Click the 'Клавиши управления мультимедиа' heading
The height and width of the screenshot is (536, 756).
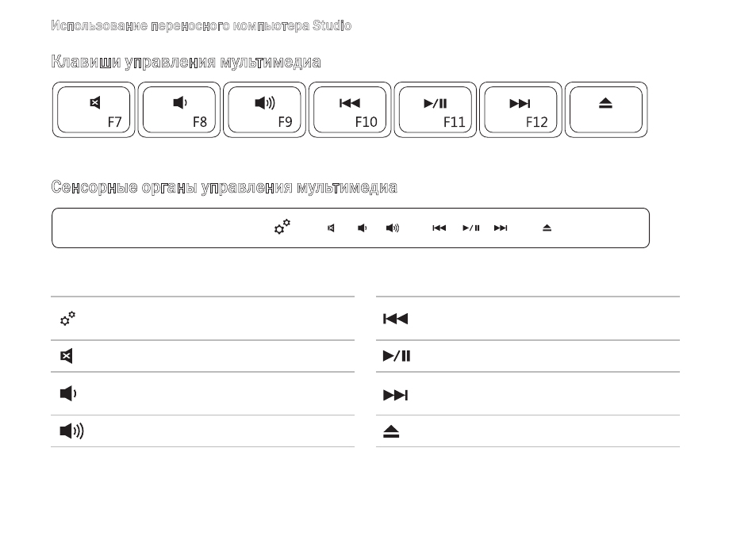pos(186,62)
